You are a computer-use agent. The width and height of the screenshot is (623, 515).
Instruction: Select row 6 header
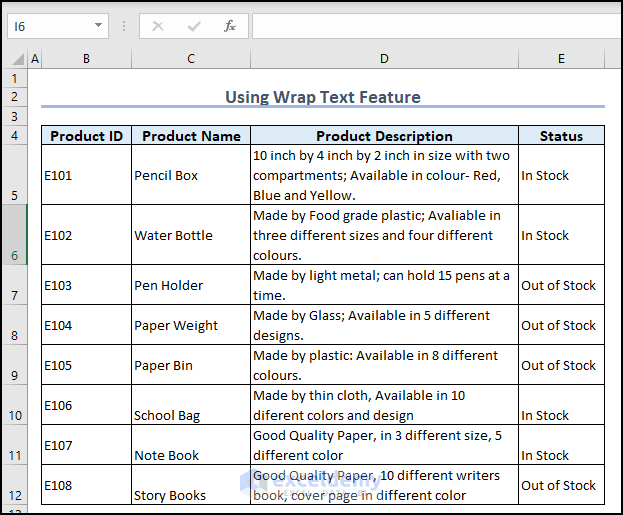pos(14,235)
